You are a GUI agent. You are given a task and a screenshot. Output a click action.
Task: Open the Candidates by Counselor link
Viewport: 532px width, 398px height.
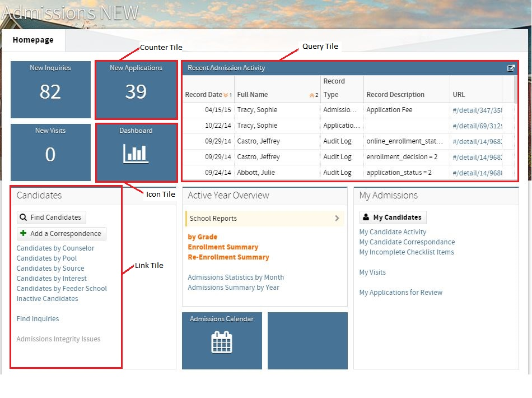pyautogui.click(x=55, y=248)
